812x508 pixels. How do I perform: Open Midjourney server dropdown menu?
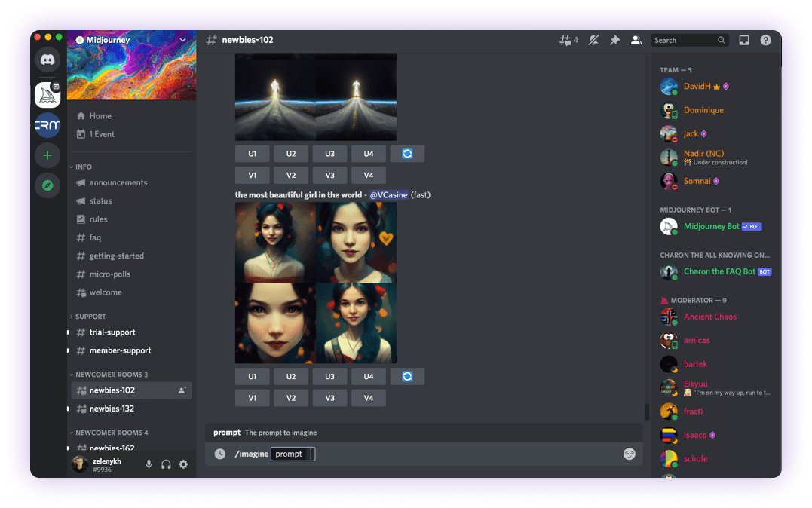coord(182,40)
